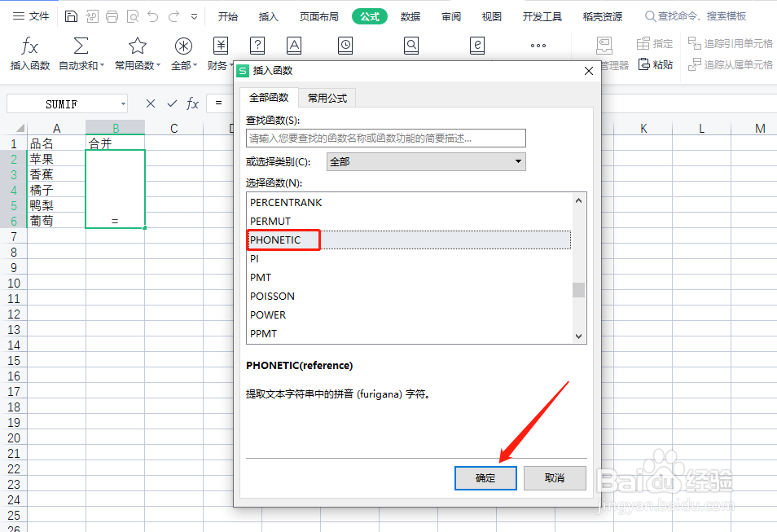Screen dimensions: 777x532
Task: Switch to the 数据 ribbon tab
Action: (411, 15)
